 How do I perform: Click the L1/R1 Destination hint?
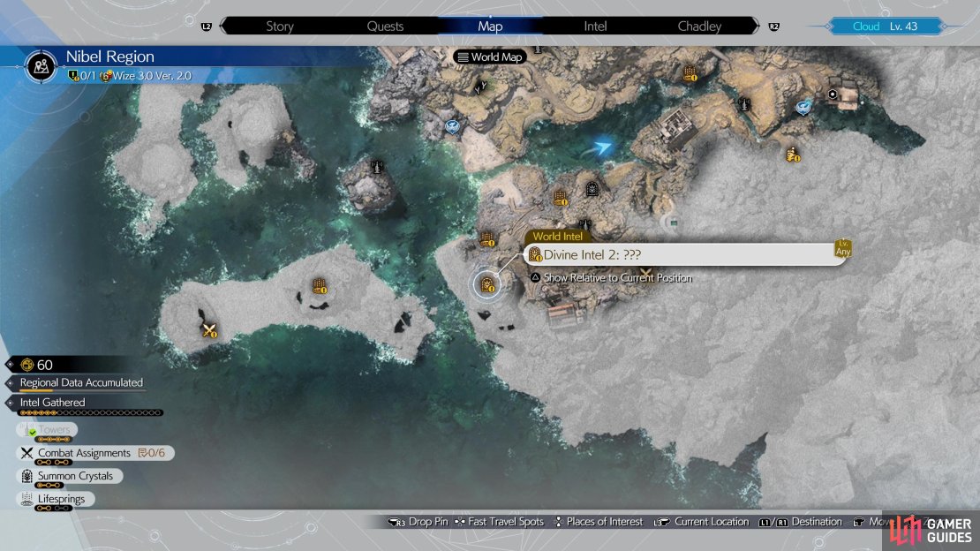(800, 522)
